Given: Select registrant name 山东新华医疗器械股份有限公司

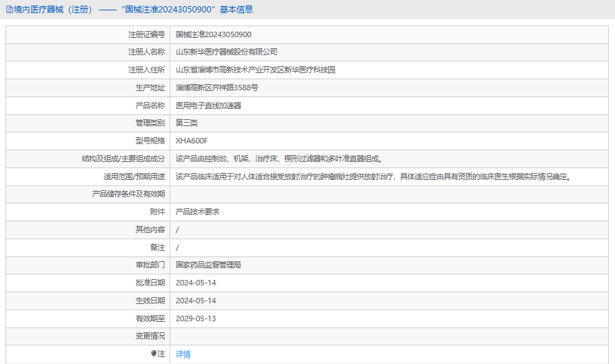Looking at the screenshot, I should pos(226,52).
